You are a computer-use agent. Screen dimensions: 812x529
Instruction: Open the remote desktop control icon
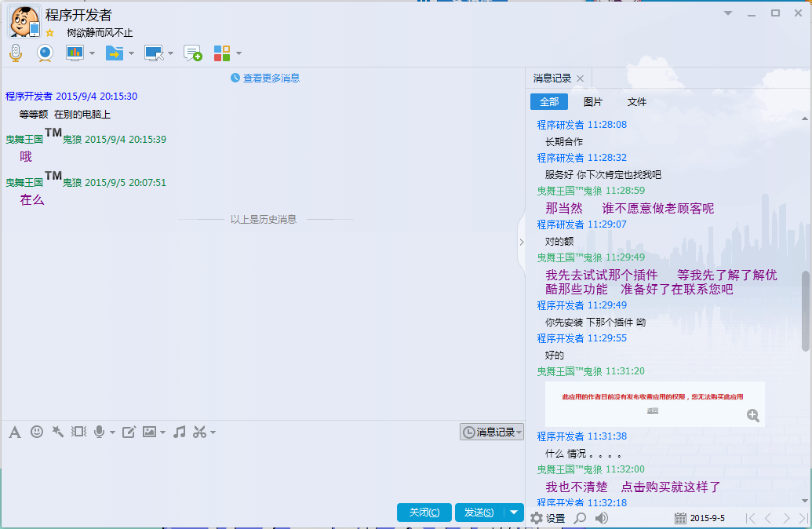[154, 53]
